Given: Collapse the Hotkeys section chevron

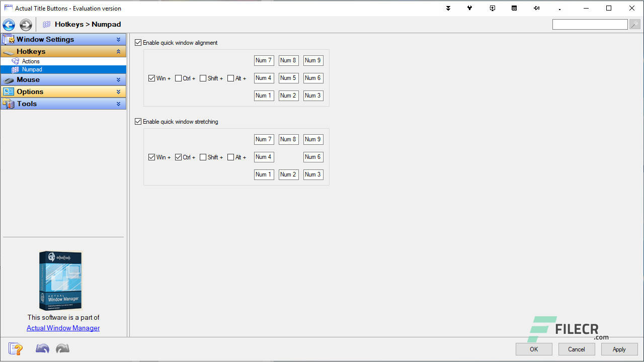Looking at the screenshot, I should click(x=118, y=52).
